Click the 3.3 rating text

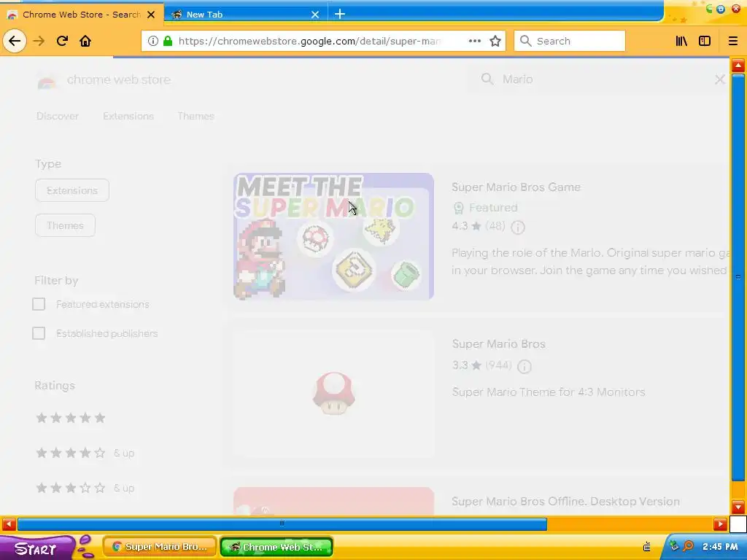pyautogui.click(x=460, y=365)
